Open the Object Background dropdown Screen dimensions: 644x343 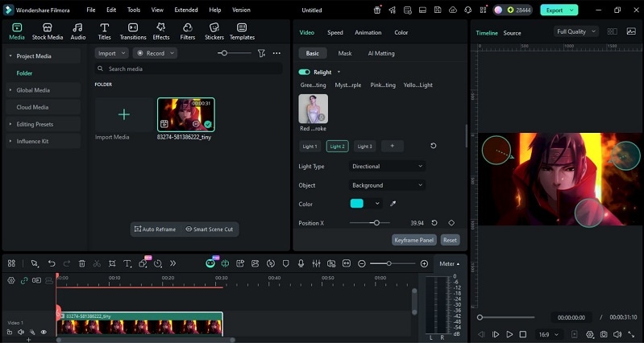click(387, 185)
